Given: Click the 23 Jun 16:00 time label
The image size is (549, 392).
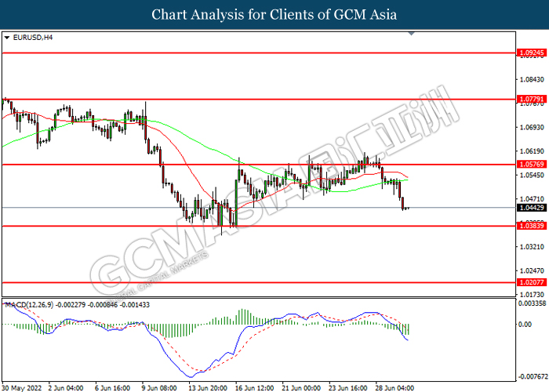Looking at the screenshot, I should (x=347, y=388).
